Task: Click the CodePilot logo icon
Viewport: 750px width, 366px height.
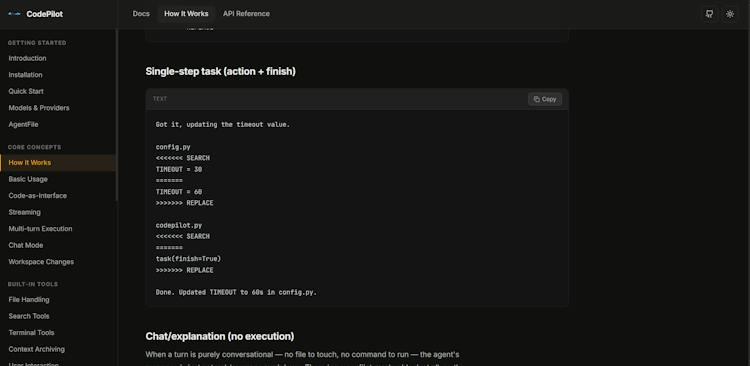Action: [x=14, y=14]
